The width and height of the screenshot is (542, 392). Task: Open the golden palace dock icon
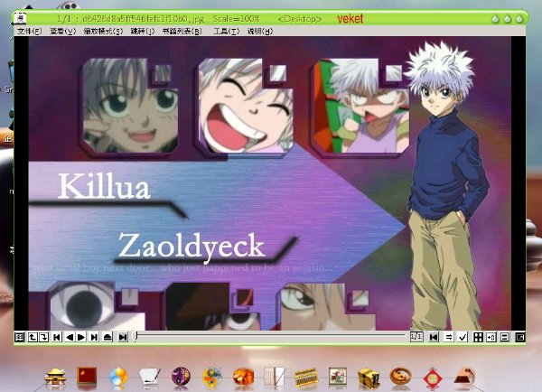point(55,378)
